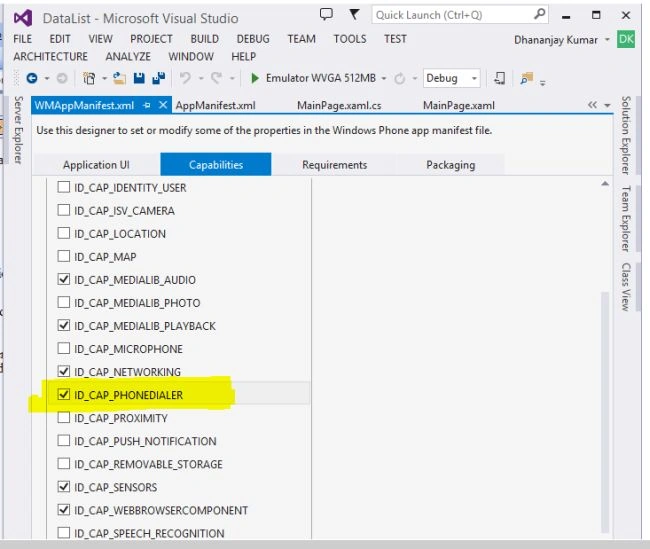650x549 pixels.
Task: Click the Navigate Forward arrow icon
Action: coord(62,78)
